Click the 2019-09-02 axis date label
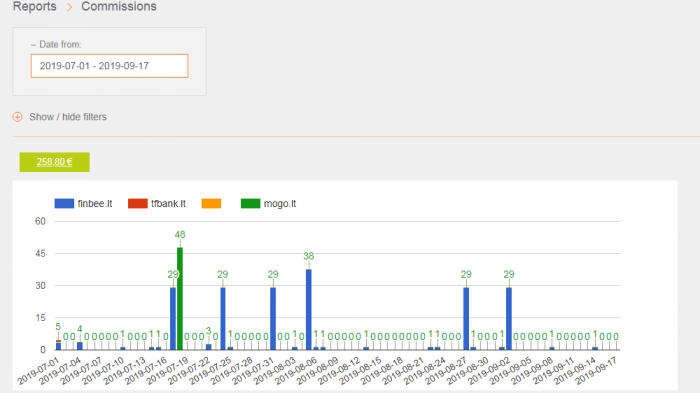700x393 pixels. [489, 371]
